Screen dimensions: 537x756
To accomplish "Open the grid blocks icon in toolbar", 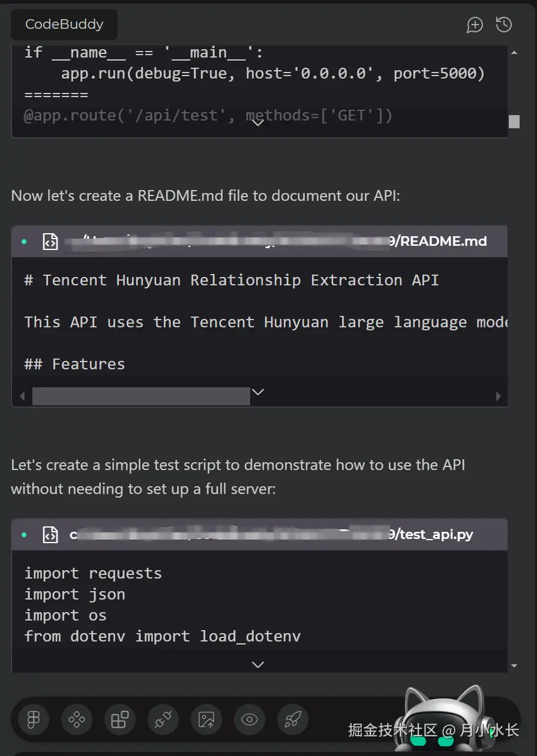I will (x=120, y=719).
